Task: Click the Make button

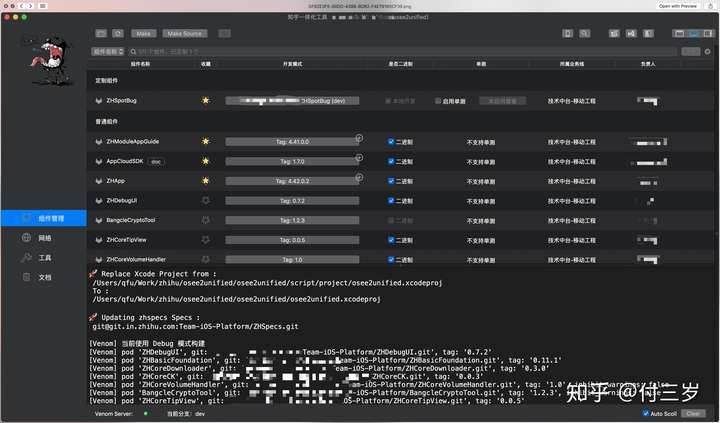Action: coord(144,34)
